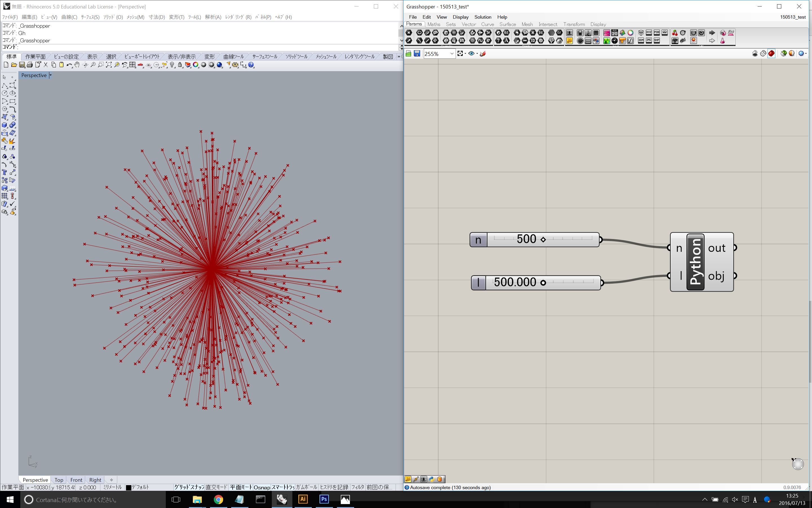Viewport: 812px width, 508px height.
Task: Click the Colour Wheel component icon in Params
Action: [x=631, y=32]
